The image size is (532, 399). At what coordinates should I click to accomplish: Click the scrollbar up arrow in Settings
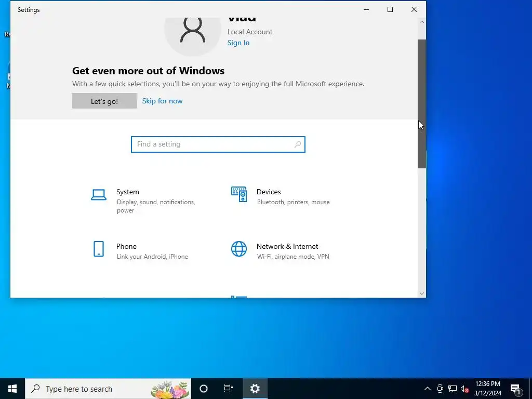coord(422,22)
